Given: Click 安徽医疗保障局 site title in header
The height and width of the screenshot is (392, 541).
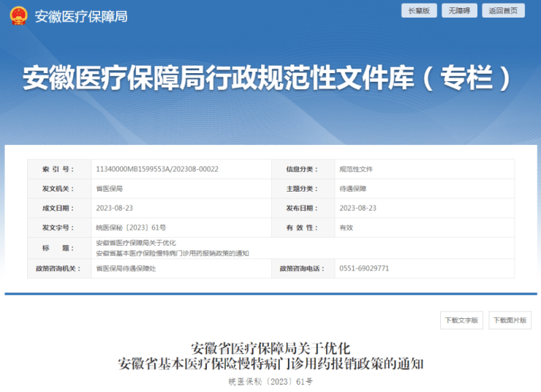Looking at the screenshot, I should pyautogui.click(x=80, y=16).
